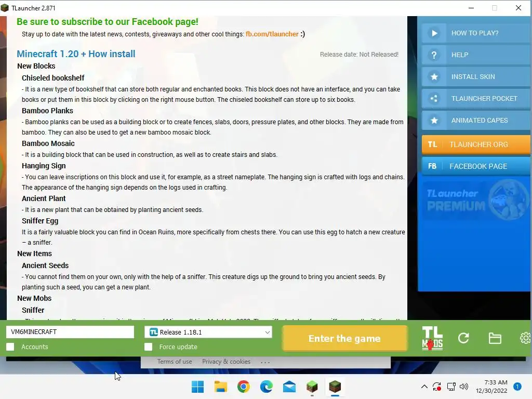The width and height of the screenshot is (532, 399).
Task: Open the settings gear icon
Action: coord(526,338)
